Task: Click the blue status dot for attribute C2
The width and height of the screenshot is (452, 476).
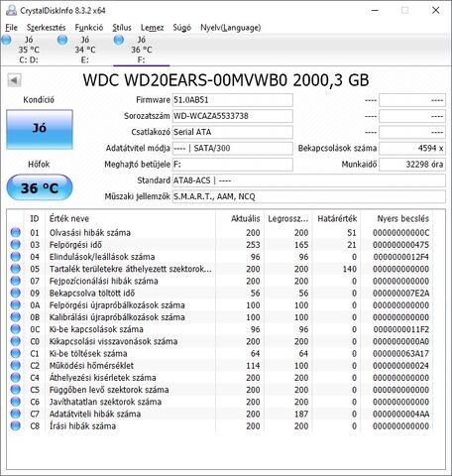Action: pyautogui.click(x=15, y=366)
